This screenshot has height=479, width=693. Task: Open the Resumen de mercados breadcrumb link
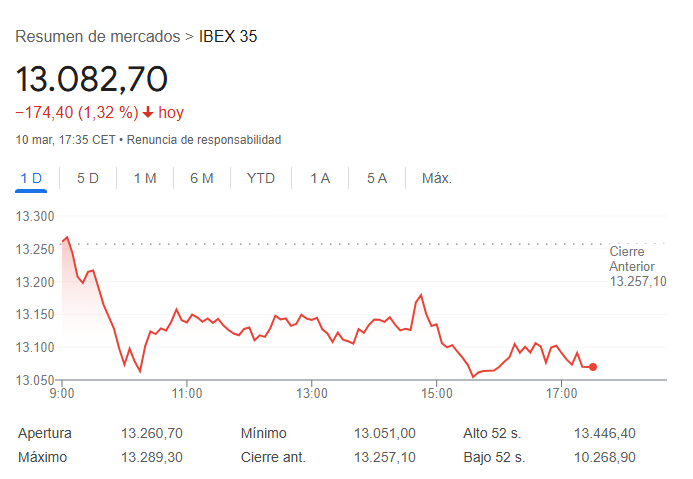tap(98, 37)
